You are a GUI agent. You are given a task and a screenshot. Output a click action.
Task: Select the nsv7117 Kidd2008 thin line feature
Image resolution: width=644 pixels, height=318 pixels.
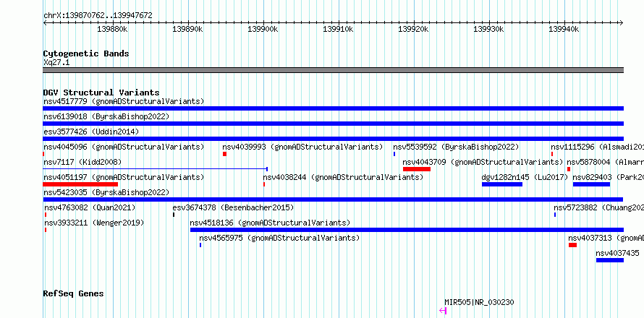click(x=156, y=168)
